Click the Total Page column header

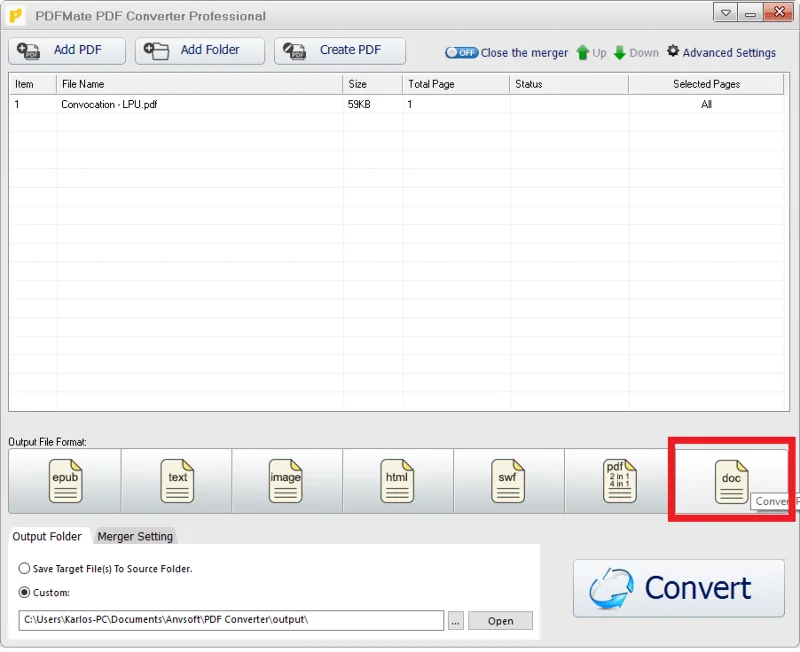(x=456, y=84)
